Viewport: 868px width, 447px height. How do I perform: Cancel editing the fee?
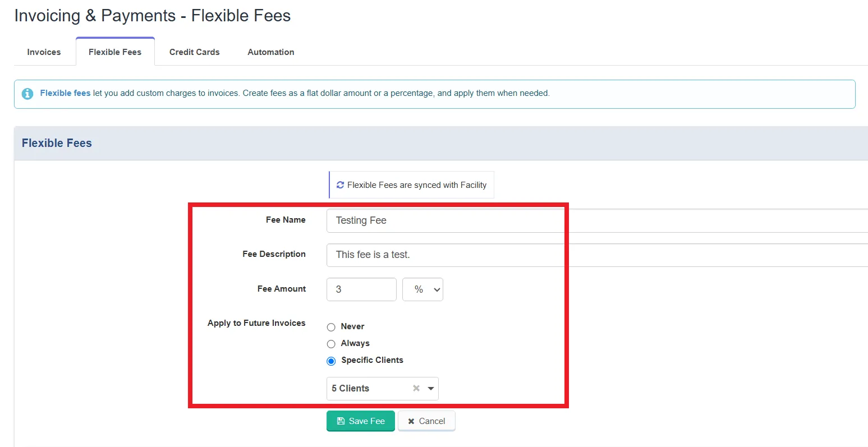coord(426,421)
